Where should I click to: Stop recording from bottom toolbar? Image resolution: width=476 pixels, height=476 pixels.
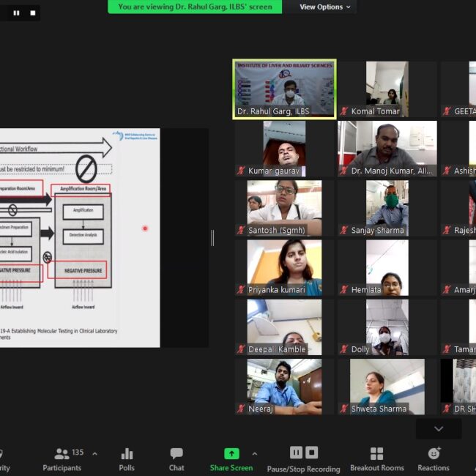coord(312,453)
